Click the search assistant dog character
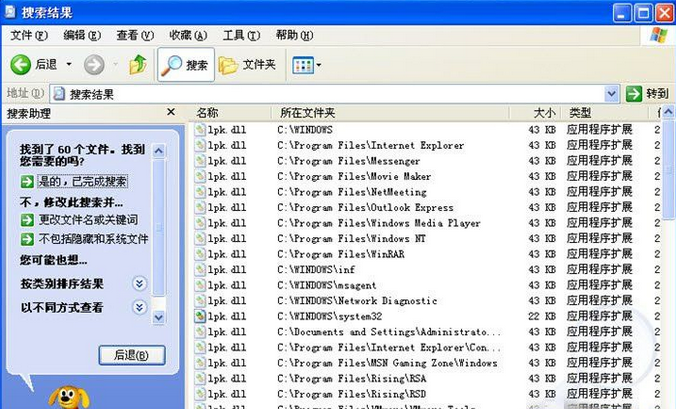 tap(69, 397)
